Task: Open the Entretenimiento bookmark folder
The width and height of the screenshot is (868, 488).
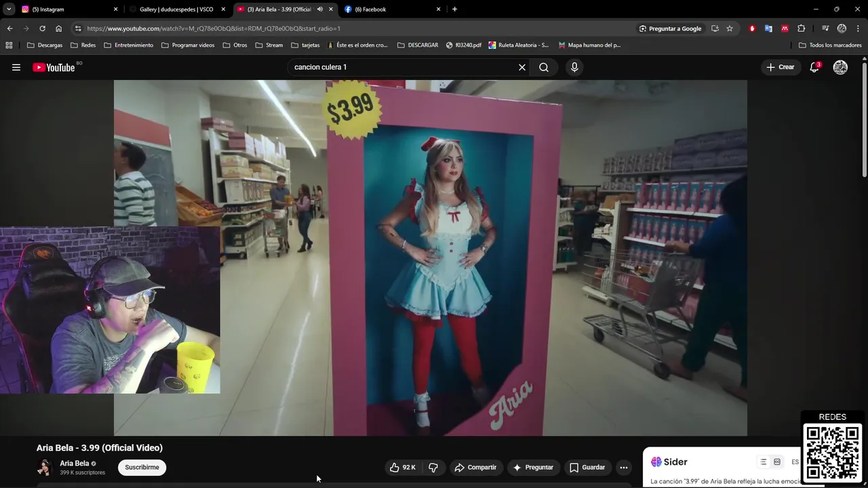Action: coord(128,45)
